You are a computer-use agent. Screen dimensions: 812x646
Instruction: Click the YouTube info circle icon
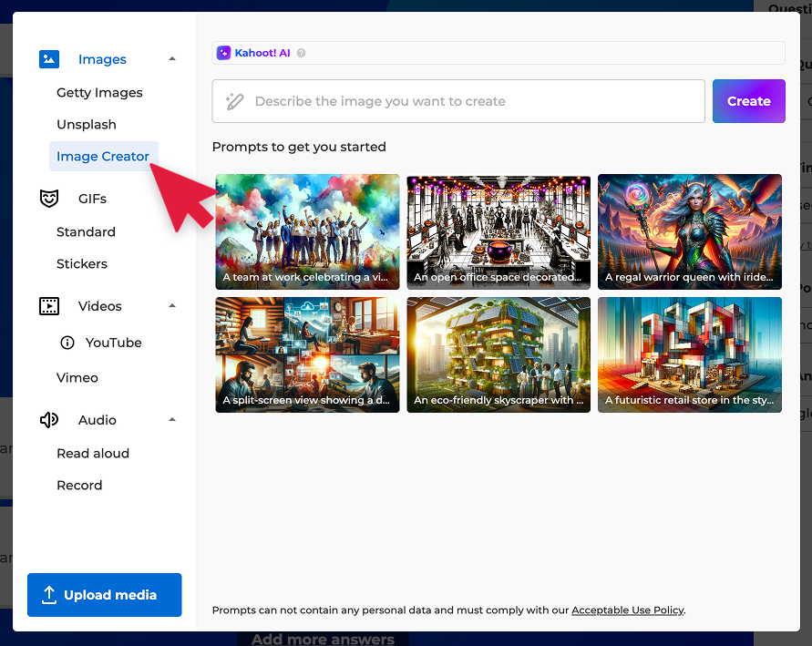click(67, 343)
